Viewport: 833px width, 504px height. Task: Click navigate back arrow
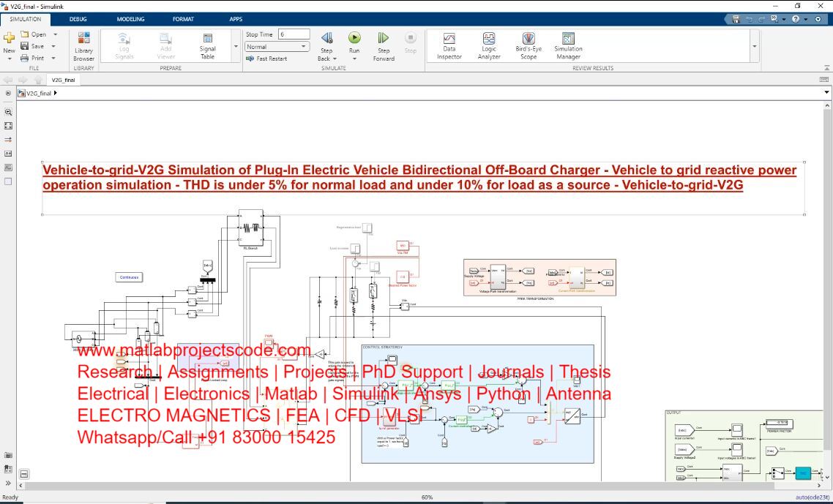[8, 80]
